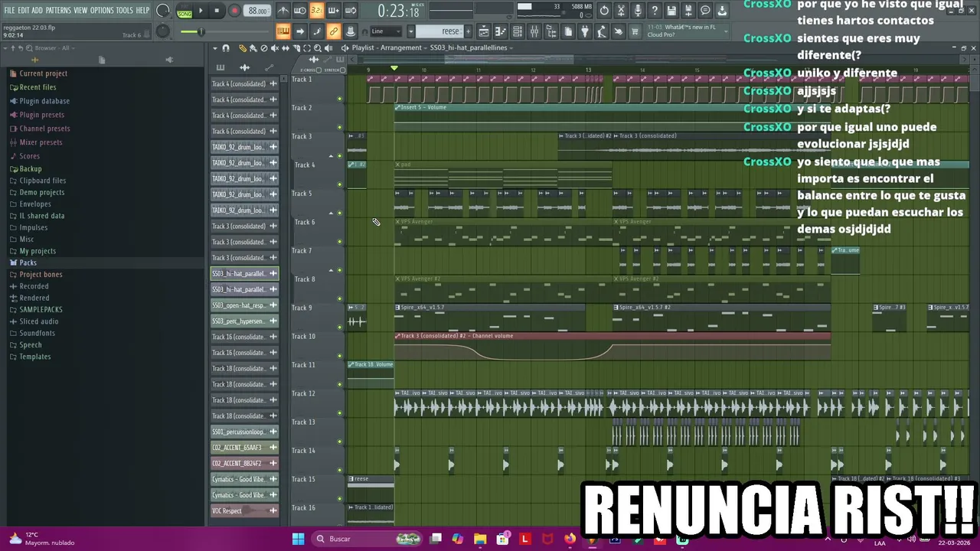Select the Playback speaker tool in Playlist
Image resolution: width=980 pixels, height=551 pixels.
click(x=328, y=48)
